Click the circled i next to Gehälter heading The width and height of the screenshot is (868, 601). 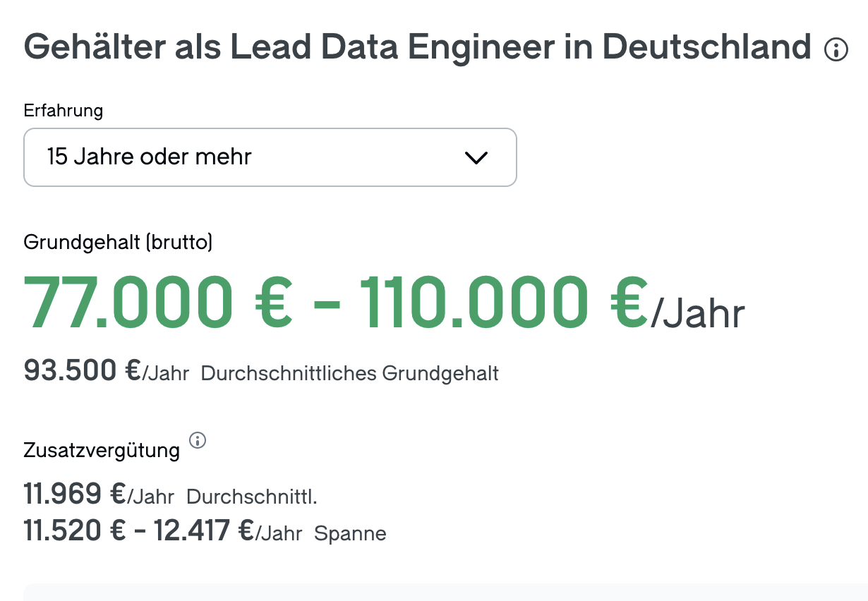[836, 49]
